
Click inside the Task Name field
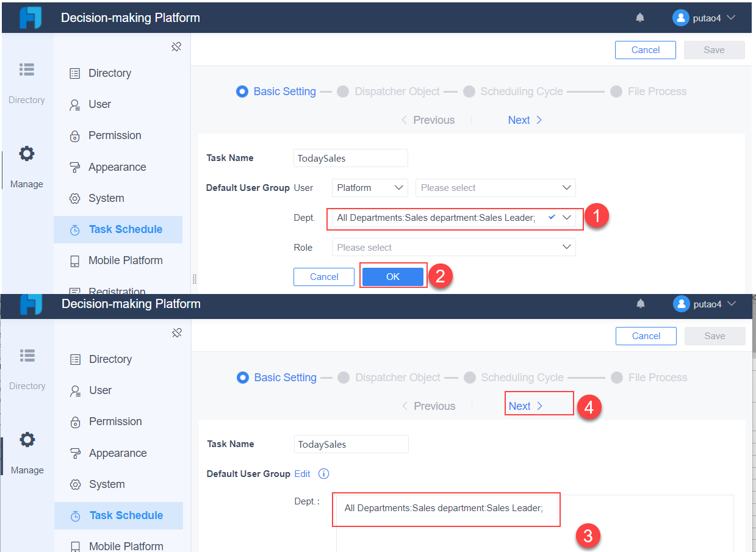click(350, 158)
